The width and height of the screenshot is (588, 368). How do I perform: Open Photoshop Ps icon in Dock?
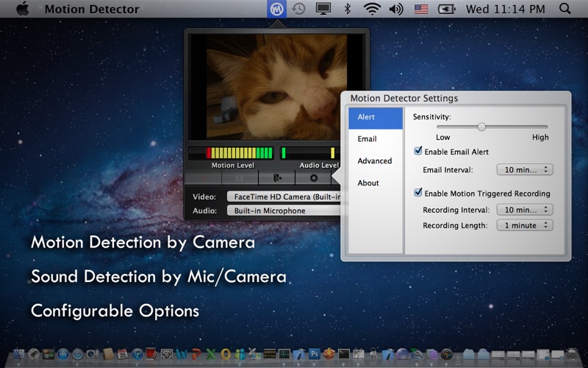tap(315, 354)
